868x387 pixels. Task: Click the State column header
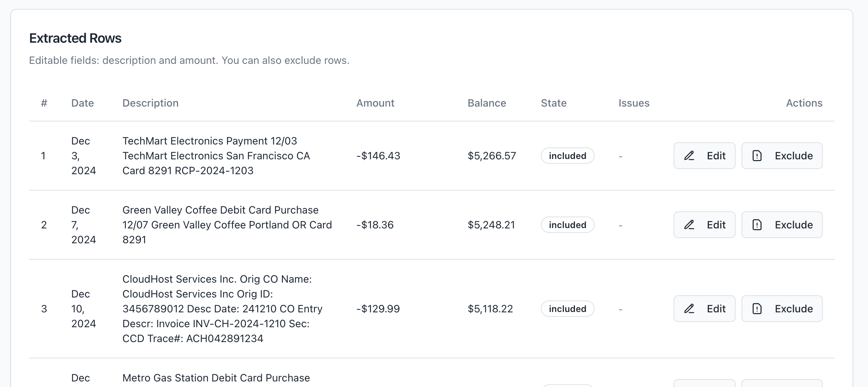pos(553,103)
